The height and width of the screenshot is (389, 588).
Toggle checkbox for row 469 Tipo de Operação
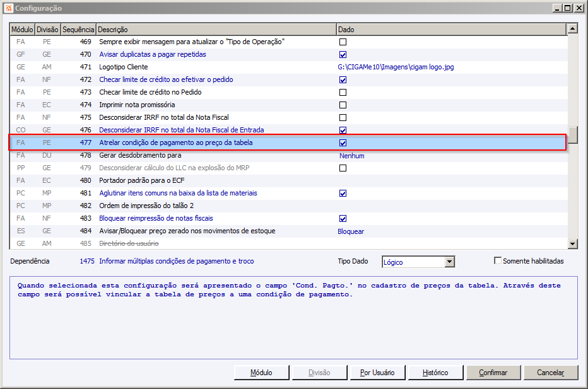tap(343, 42)
